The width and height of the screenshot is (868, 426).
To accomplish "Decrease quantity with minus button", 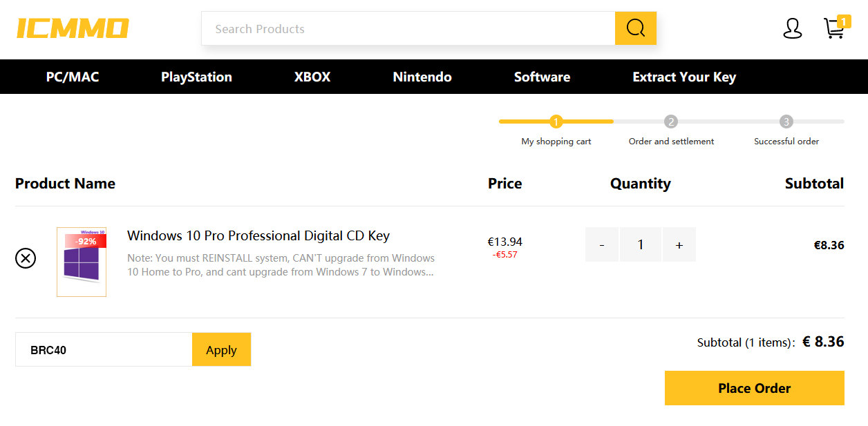I will pyautogui.click(x=602, y=244).
